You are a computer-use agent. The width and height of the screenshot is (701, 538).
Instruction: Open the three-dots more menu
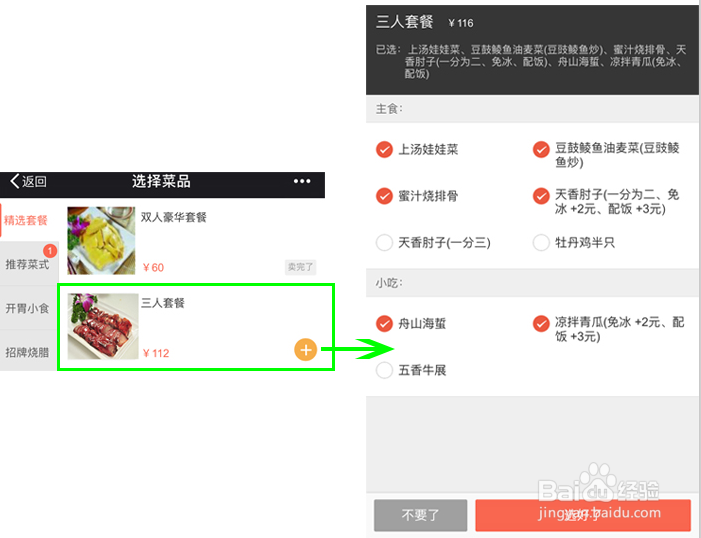pos(302,181)
